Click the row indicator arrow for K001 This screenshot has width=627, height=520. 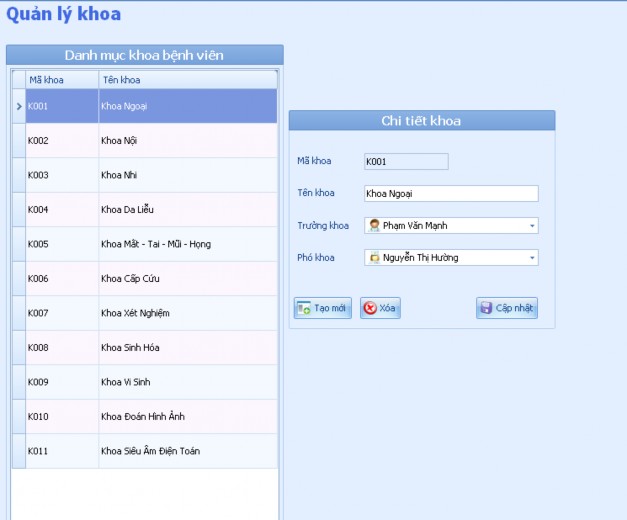[18, 106]
